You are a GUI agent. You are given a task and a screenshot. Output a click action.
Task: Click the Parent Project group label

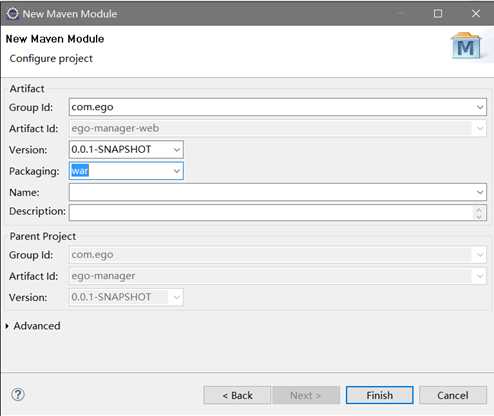(x=43, y=236)
